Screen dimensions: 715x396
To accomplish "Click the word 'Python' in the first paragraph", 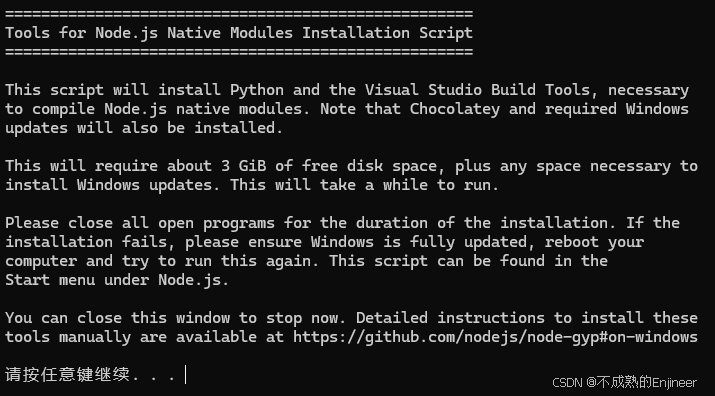I will [257, 90].
